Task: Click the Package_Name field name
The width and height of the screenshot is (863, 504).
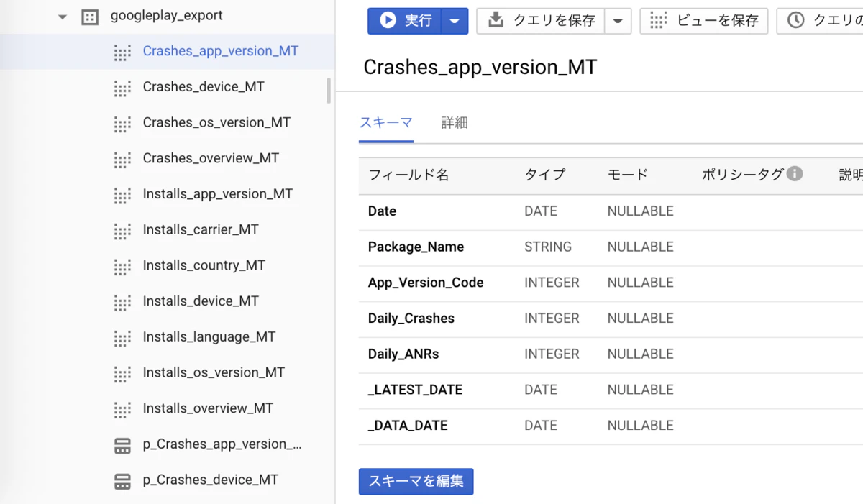Action: click(x=416, y=247)
